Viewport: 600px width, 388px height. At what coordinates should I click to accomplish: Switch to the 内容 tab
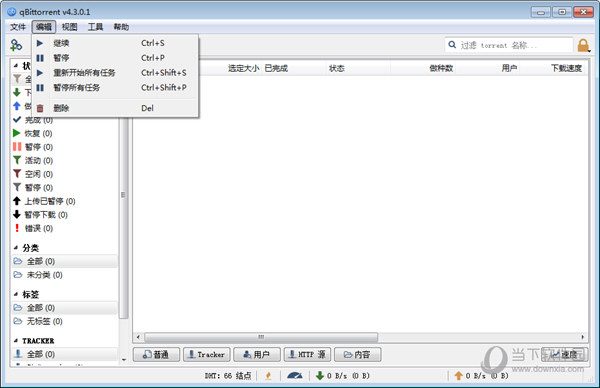pos(357,355)
